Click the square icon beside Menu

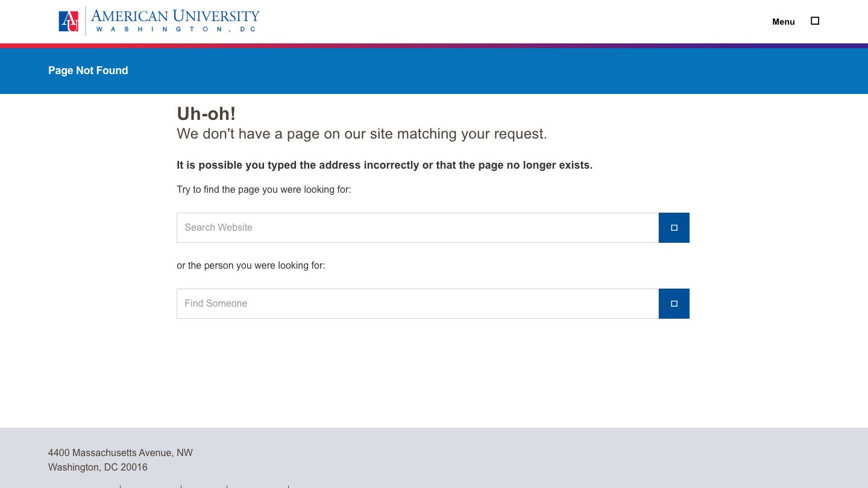[815, 21]
